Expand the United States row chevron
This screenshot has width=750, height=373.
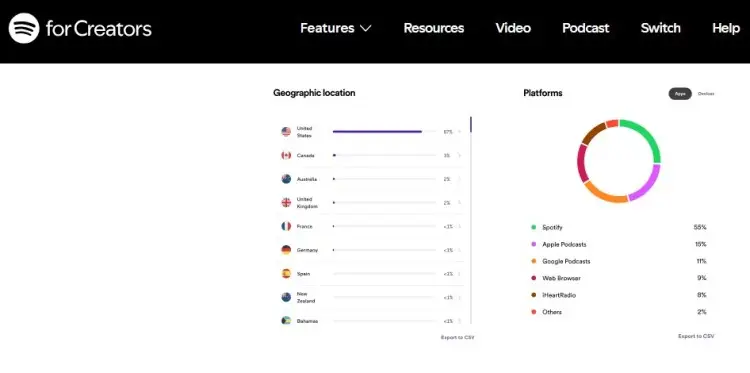pyautogui.click(x=459, y=132)
